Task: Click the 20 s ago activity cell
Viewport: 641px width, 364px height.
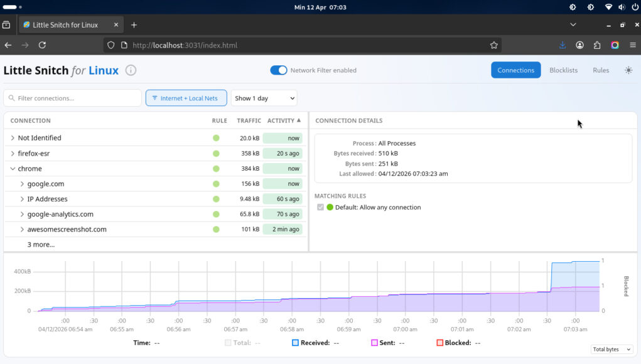Action: pos(283,154)
